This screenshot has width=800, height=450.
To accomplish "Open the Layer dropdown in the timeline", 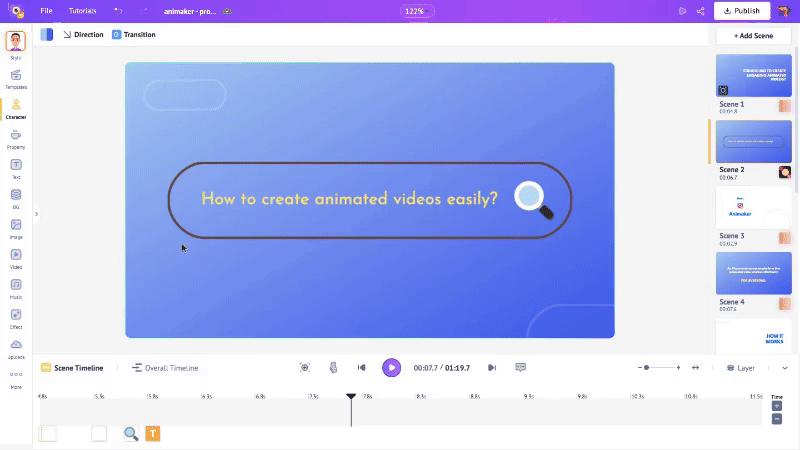I will (x=741, y=368).
